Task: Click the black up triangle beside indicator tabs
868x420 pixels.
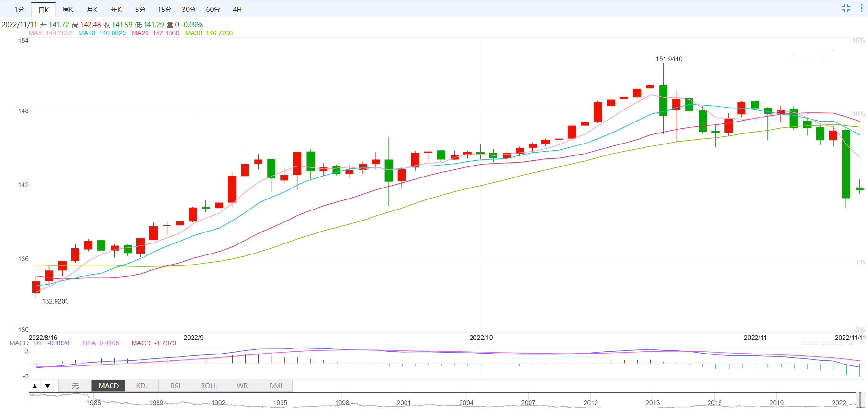Action: 34,386
